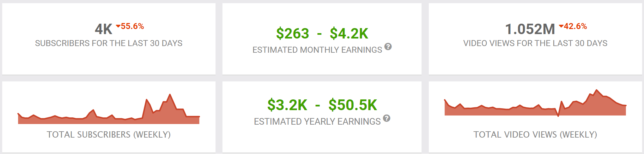Click the $263 minimum monthly earnings value
Image resolution: width=644 pixels, height=154 pixels.
click(293, 33)
